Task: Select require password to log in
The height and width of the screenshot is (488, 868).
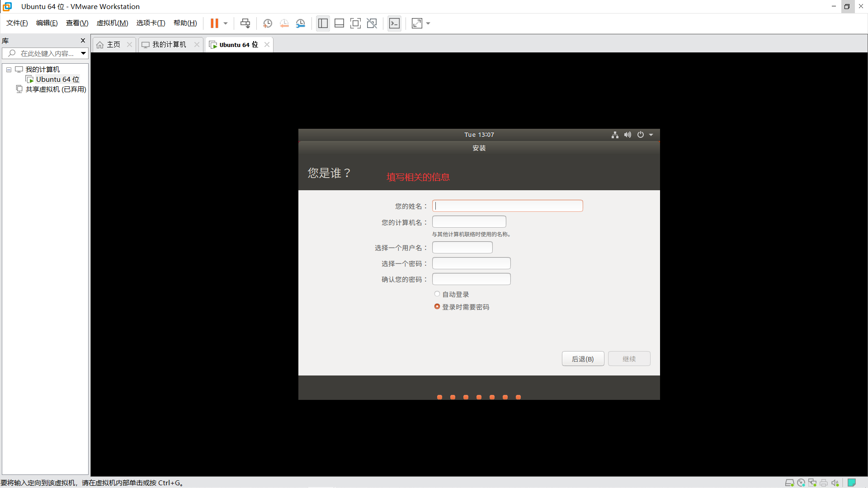Action: click(x=437, y=307)
